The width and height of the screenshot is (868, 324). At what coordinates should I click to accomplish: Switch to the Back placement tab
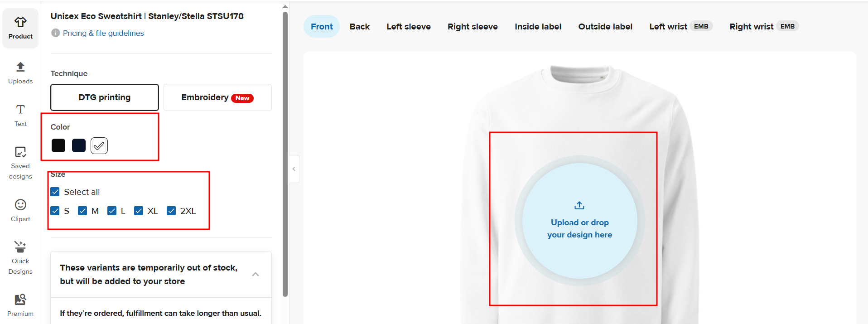(x=359, y=27)
